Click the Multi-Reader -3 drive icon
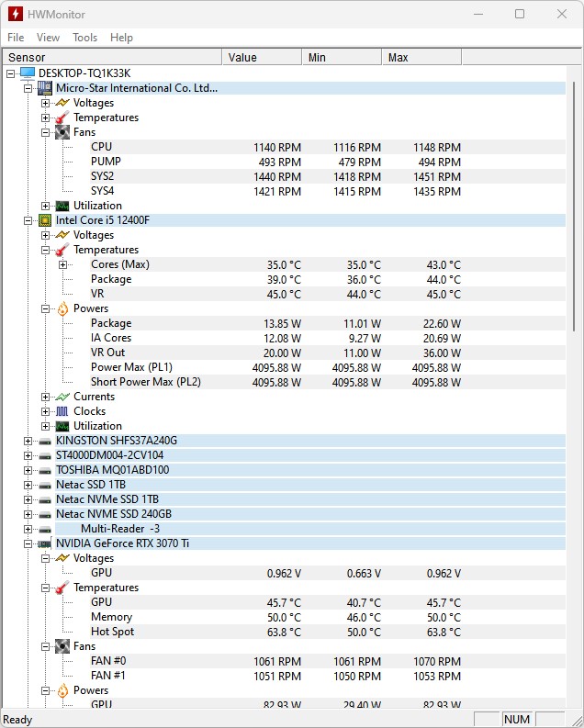This screenshot has height=728, width=584. [45, 530]
